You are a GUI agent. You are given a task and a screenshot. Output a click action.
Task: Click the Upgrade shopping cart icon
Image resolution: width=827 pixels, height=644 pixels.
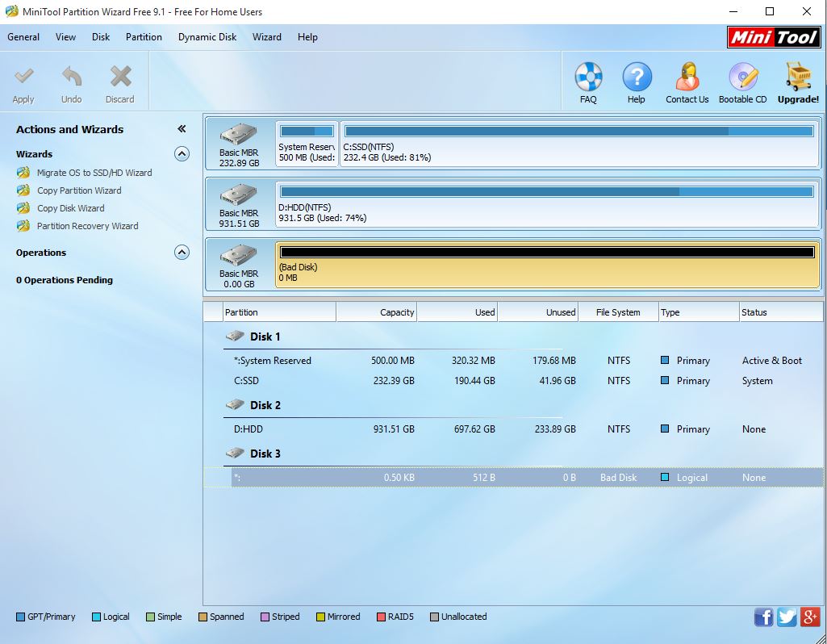point(798,77)
